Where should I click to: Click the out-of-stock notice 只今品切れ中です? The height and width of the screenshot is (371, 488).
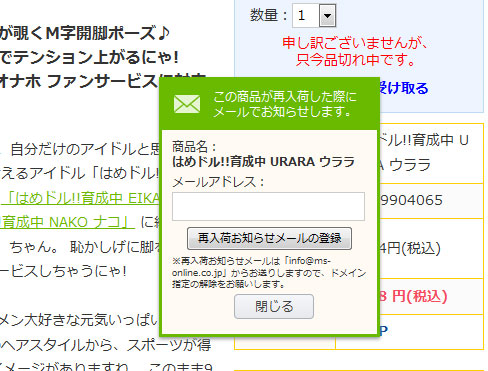click(x=356, y=60)
